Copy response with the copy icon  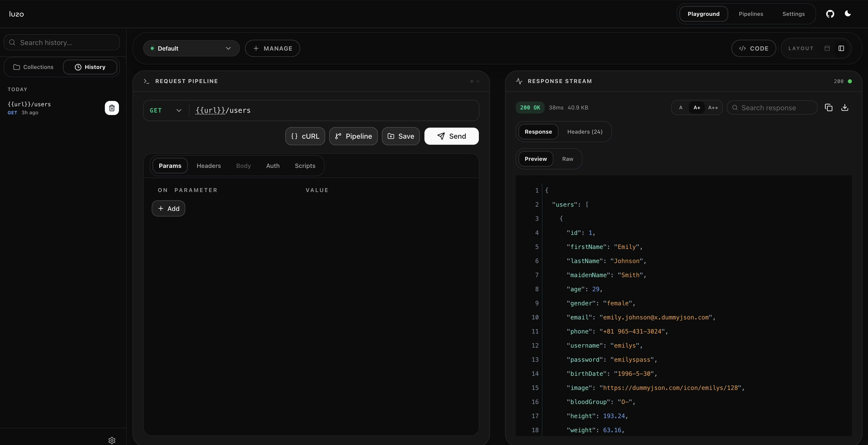pyautogui.click(x=829, y=108)
